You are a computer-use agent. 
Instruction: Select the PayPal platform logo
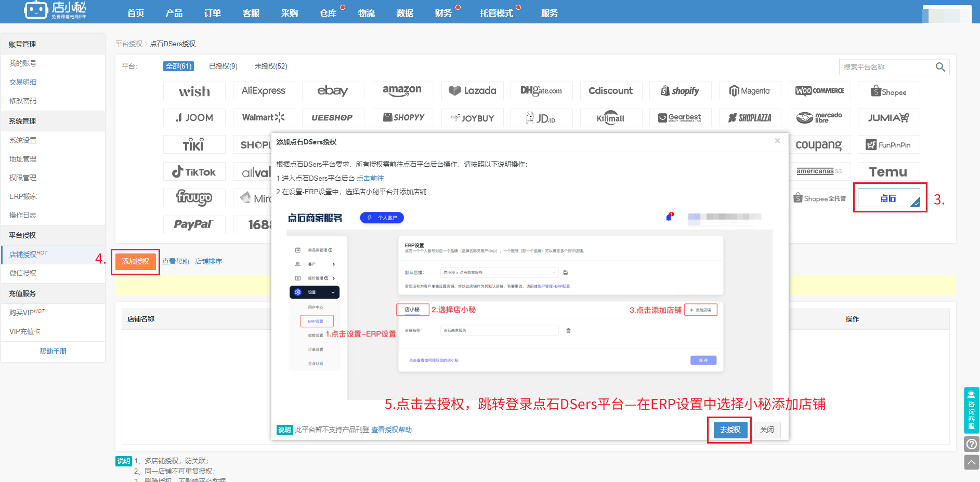194,225
